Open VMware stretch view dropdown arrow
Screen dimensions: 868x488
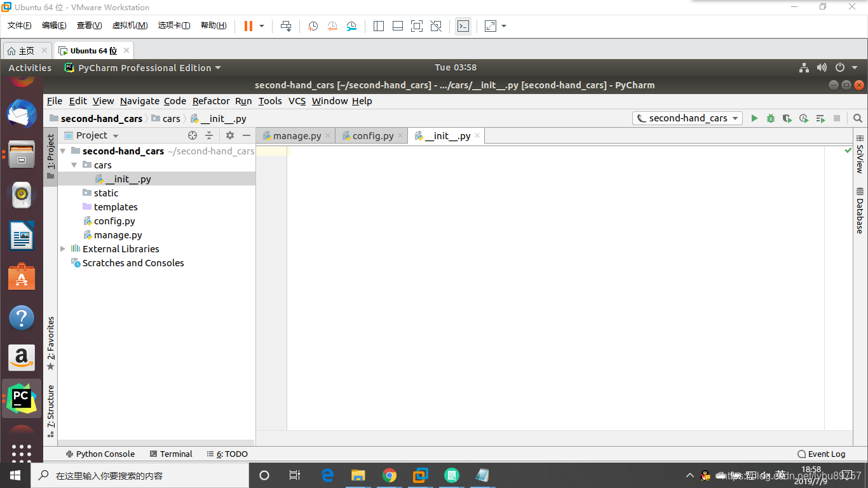(504, 26)
